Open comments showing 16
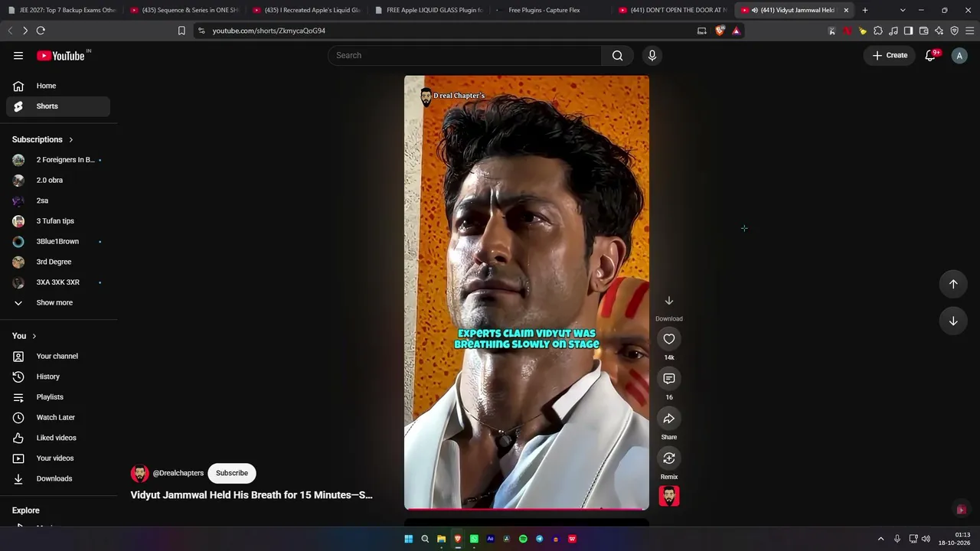 pyautogui.click(x=669, y=379)
